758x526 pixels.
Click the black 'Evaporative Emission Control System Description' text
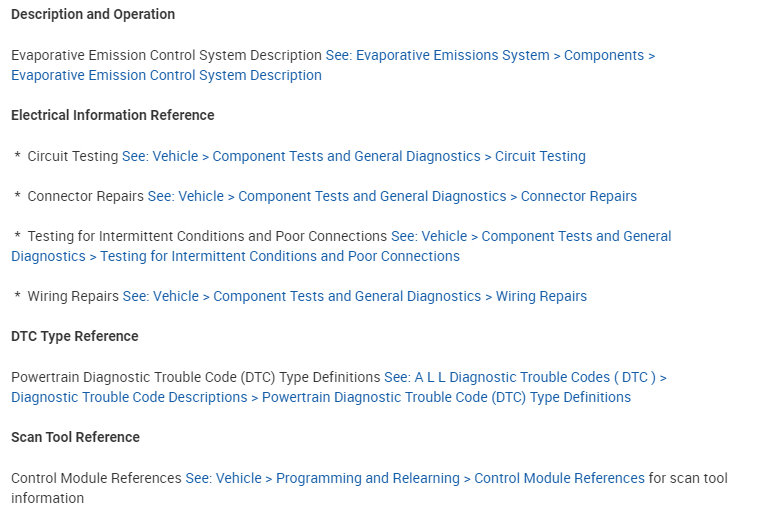[x=166, y=56]
